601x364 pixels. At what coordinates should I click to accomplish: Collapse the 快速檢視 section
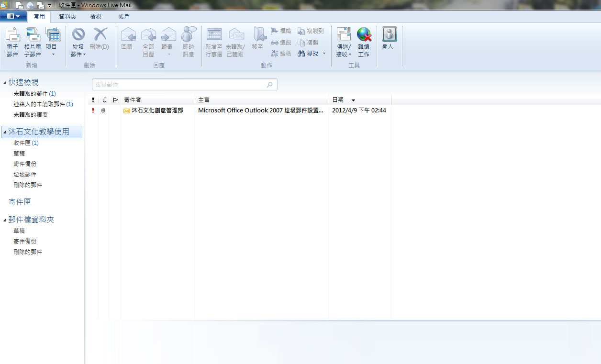pos(5,83)
